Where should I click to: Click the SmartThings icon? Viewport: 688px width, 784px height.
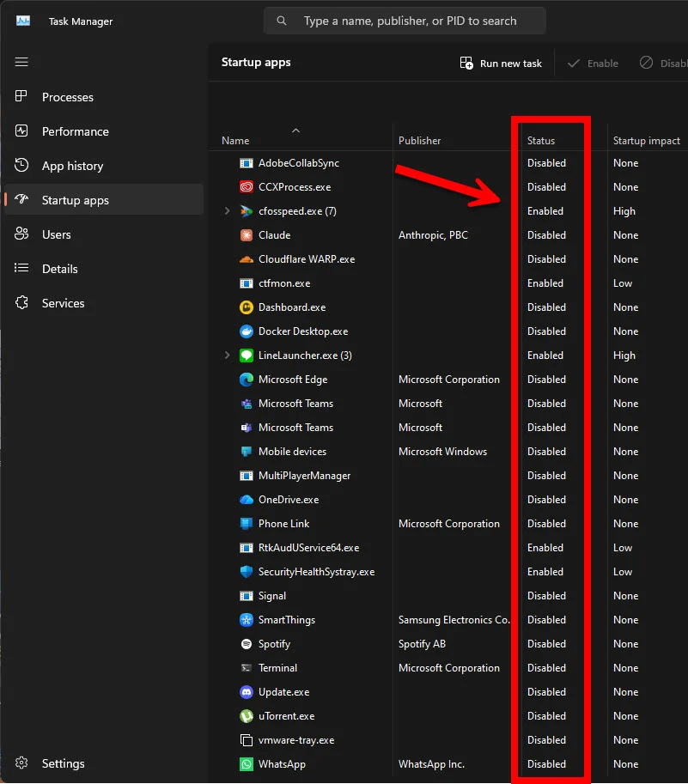247,620
